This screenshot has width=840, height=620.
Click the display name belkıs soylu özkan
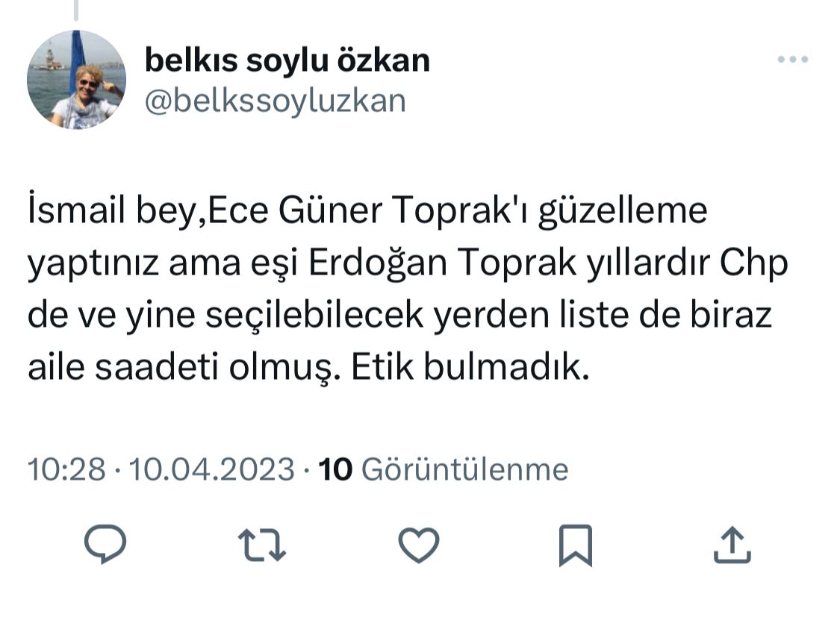tap(287, 60)
